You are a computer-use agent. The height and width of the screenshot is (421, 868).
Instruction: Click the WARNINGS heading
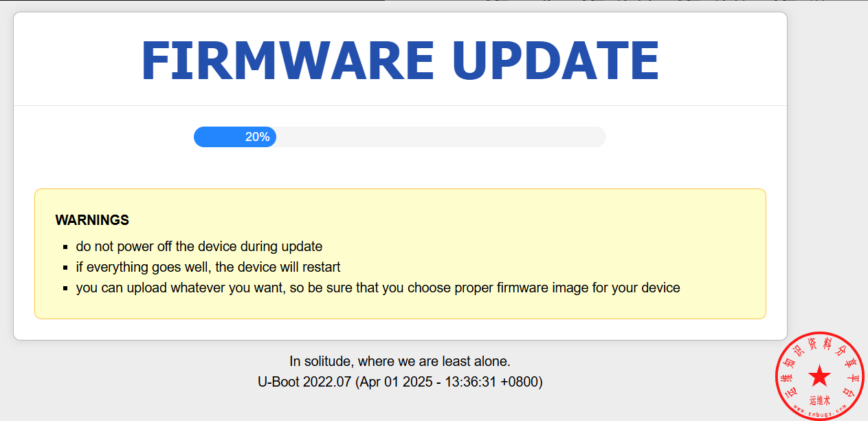92,220
